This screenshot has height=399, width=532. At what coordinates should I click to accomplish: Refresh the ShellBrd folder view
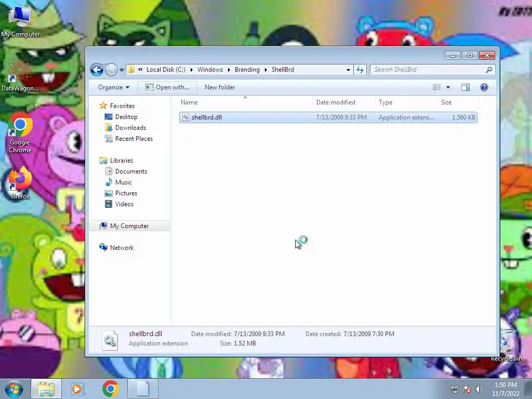(x=360, y=70)
